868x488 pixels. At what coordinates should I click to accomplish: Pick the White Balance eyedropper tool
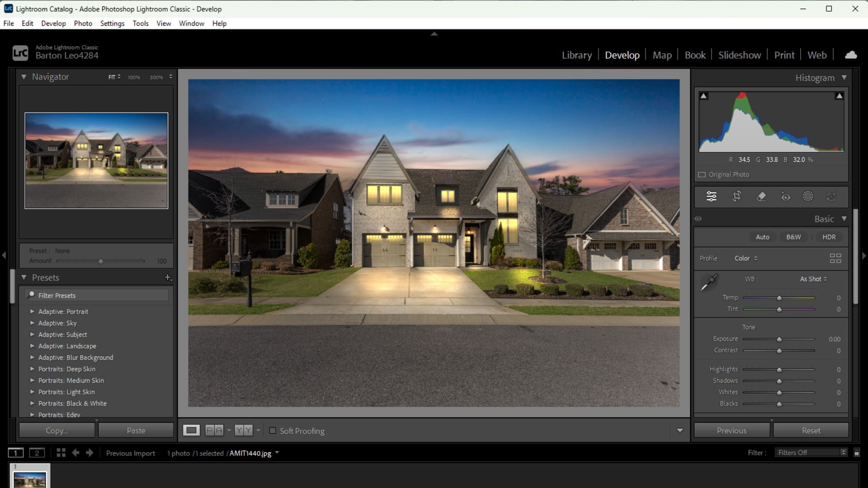coord(709,282)
